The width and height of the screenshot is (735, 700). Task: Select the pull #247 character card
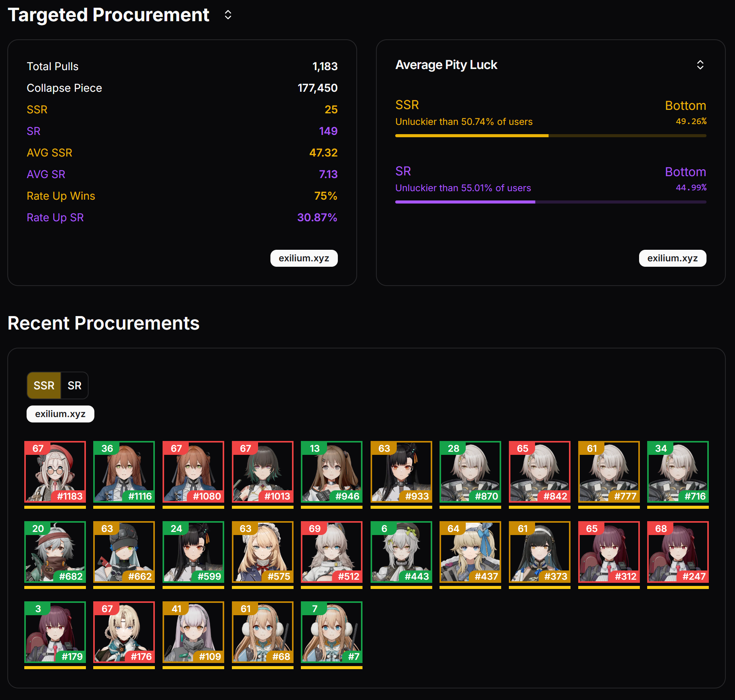coord(678,552)
